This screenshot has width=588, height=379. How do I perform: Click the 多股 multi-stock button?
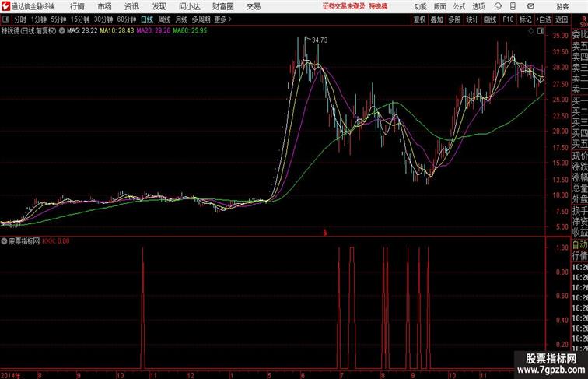click(x=454, y=19)
